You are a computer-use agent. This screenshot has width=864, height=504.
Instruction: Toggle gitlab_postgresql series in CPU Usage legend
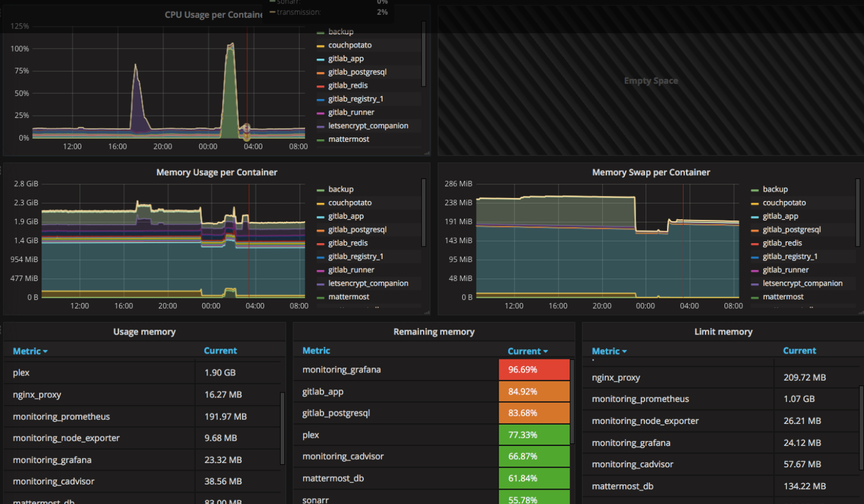click(x=357, y=72)
